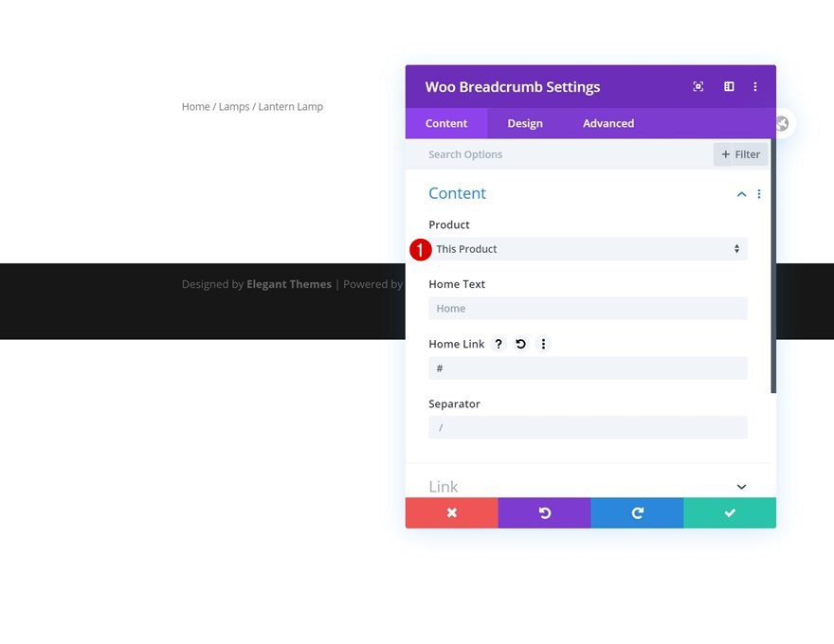The width and height of the screenshot is (834, 644).
Task: Redo the last change
Action: tap(636, 512)
